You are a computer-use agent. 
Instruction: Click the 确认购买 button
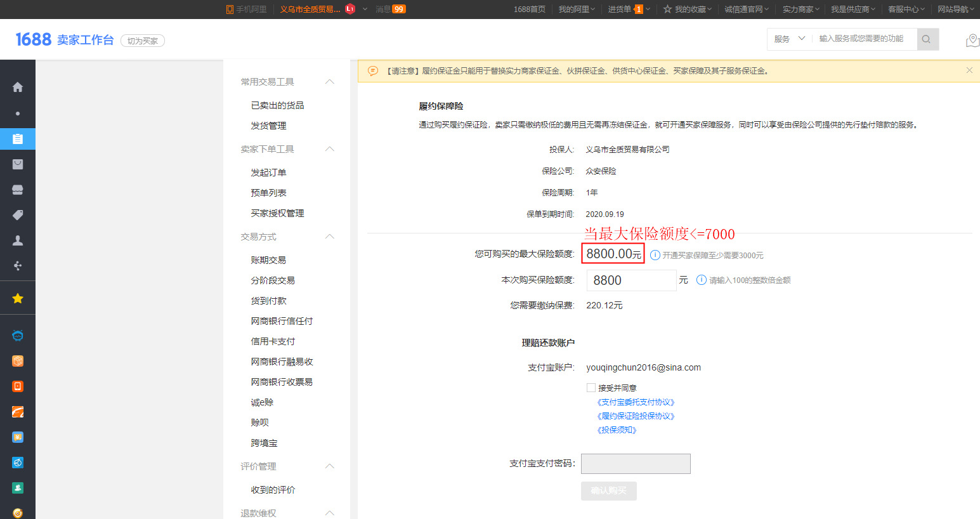(x=609, y=491)
